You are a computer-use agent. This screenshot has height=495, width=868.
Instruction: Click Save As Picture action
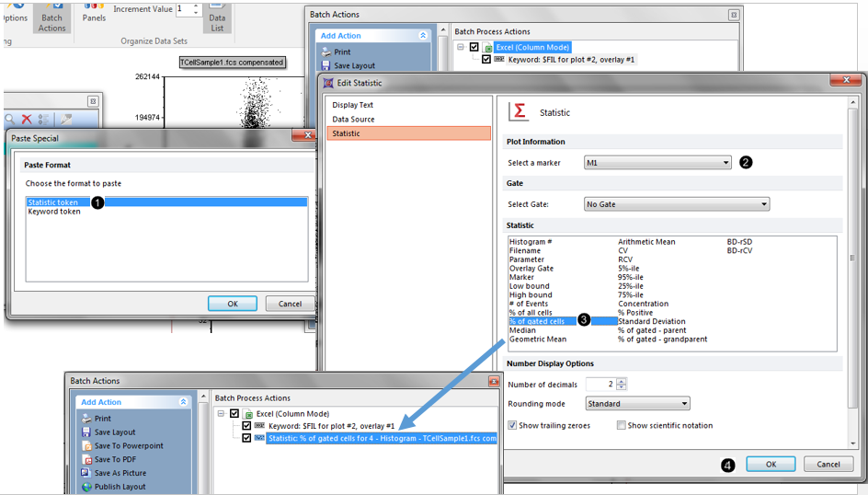coord(88,473)
